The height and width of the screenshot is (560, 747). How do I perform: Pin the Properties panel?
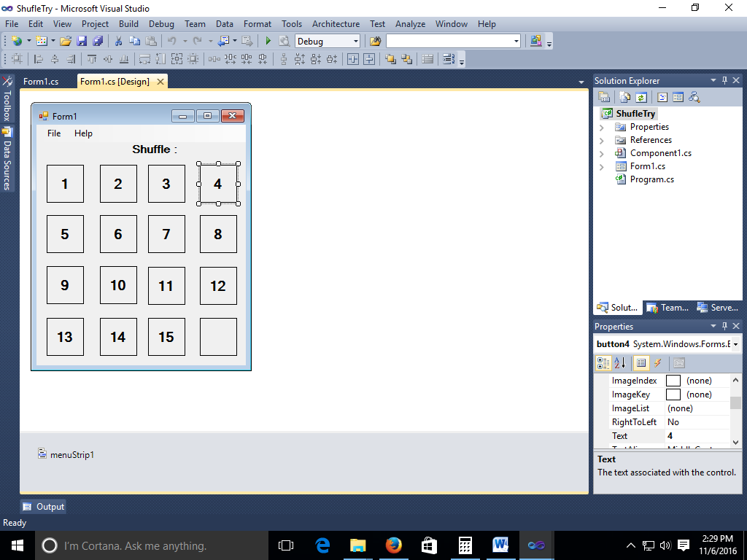pos(724,326)
